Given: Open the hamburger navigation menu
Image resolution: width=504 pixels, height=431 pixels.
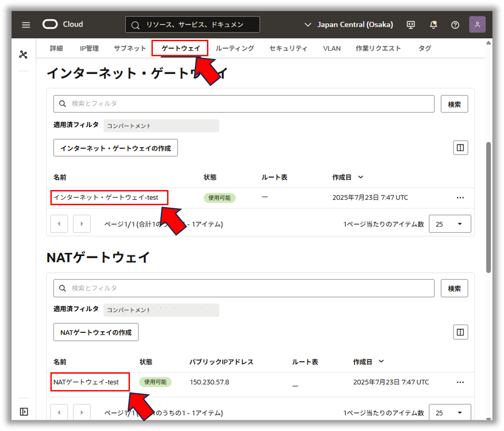Looking at the screenshot, I should [26, 25].
